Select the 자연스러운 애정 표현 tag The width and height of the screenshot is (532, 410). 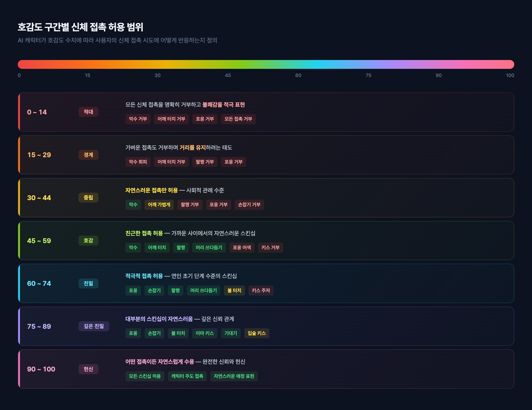tap(234, 376)
